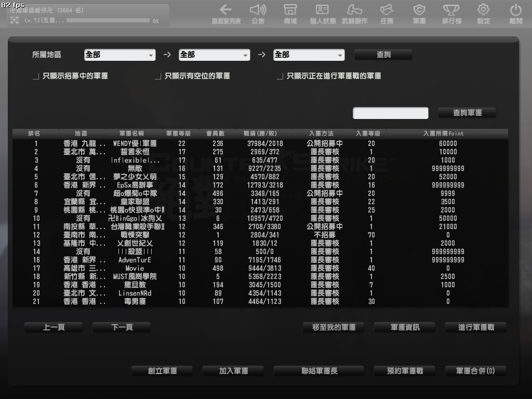This screenshot has width=532, height=399.
Task: Sort by 會員數 column header
Action: [216, 134]
